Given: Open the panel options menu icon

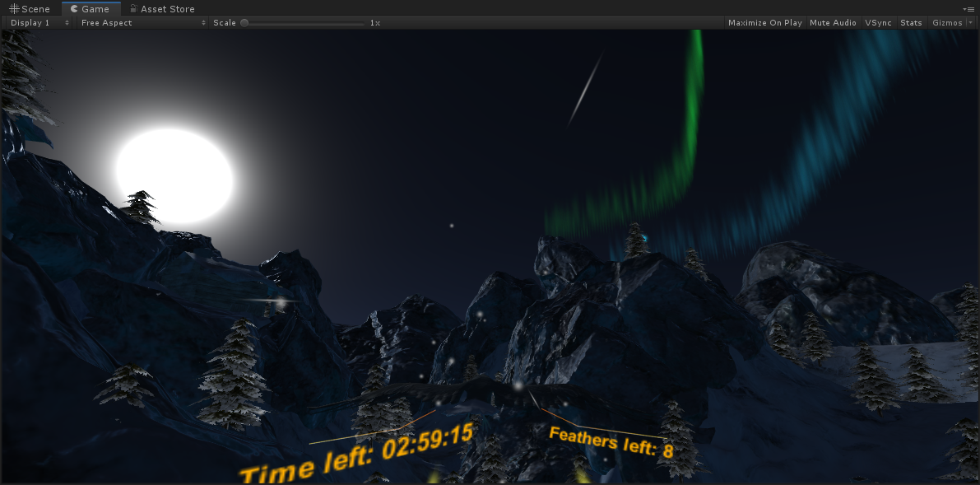Looking at the screenshot, I should point(968,8).
